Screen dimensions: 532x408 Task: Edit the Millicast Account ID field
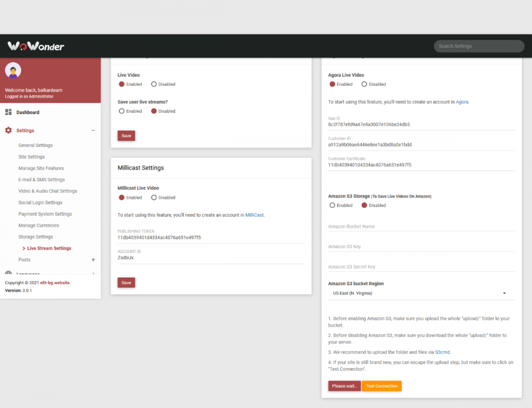click(x=211, y=257)
